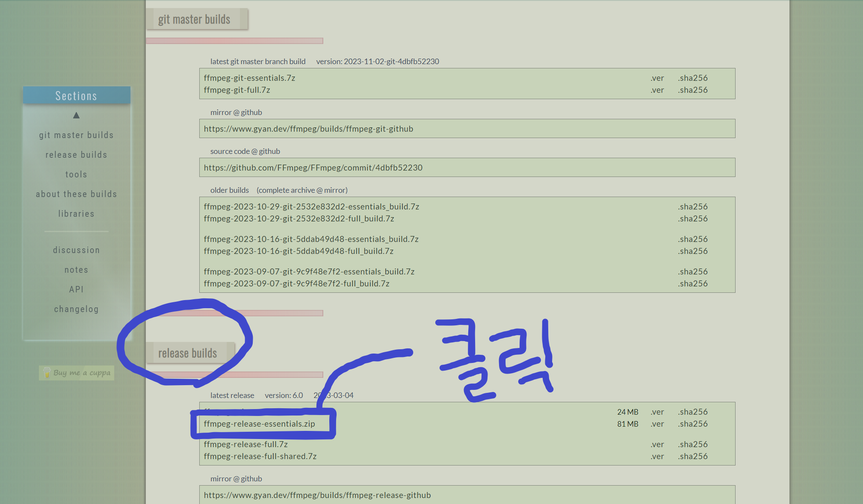
Task: Download 2023-10-29 git full_build.7z
Action: pos(299,218)
